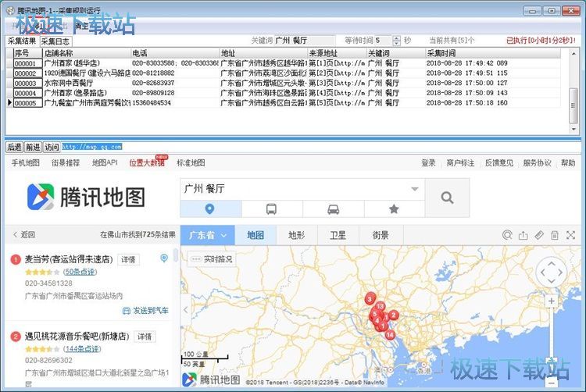Switch to the 采集日志 tab

click(55, 41)
